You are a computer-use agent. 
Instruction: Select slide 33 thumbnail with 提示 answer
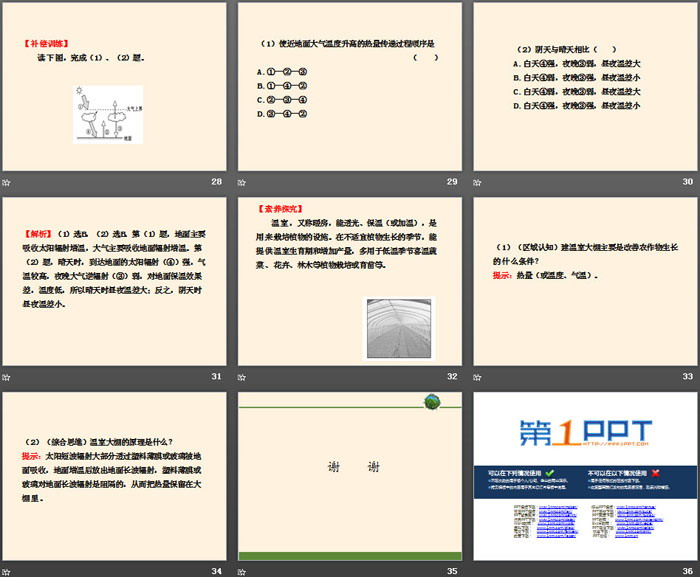click(x=585, y=281)
